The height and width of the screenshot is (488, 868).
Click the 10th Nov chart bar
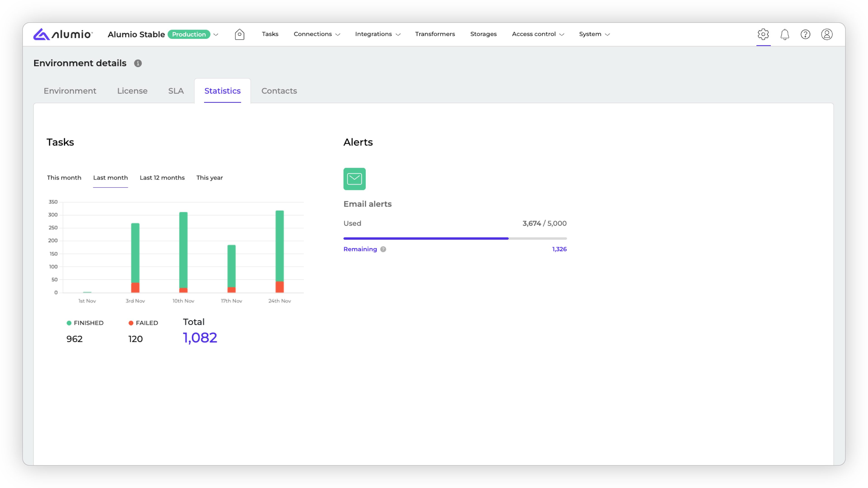pyautogui.click(x=183, y=251)
